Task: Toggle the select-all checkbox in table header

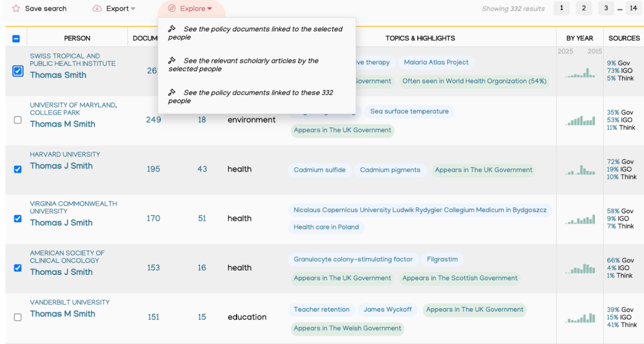Action: pyautogui.click(x=16, y=38)
